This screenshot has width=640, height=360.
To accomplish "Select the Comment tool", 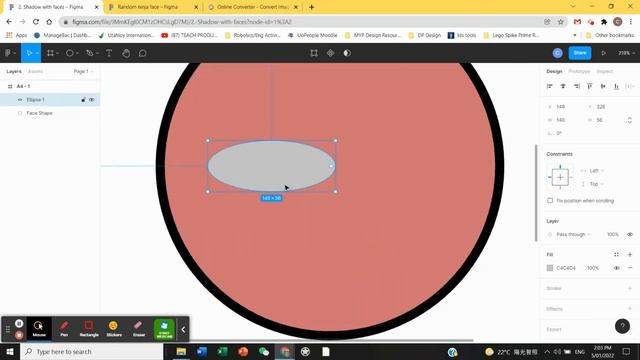I will coord(142,53).
